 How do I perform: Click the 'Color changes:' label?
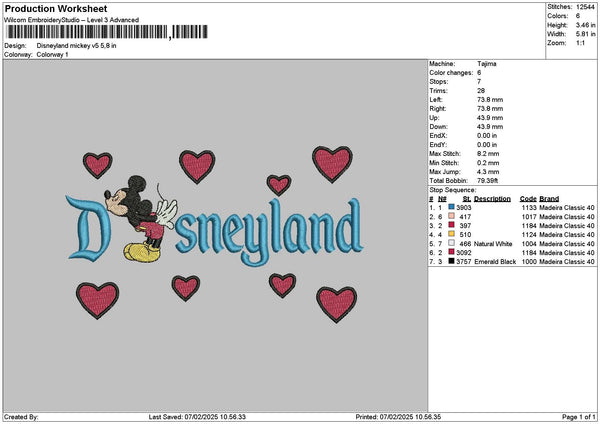point(451,73)
